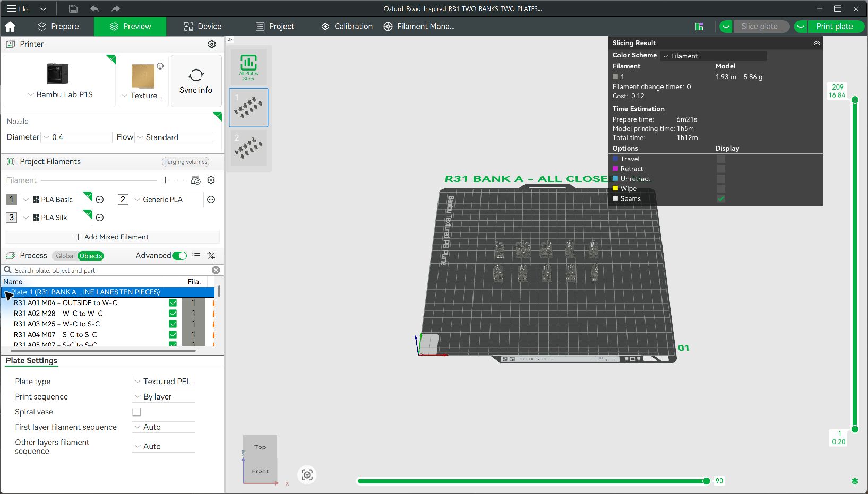Open options for PLA Silk filament
Screen dimensions: 868x494
(x=100, y=218)
